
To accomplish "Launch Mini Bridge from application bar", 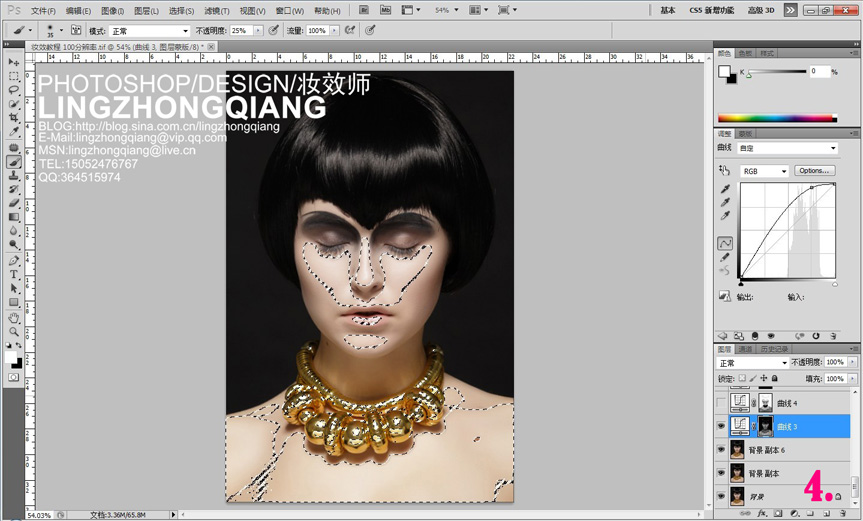I will (x=385, y=10).
